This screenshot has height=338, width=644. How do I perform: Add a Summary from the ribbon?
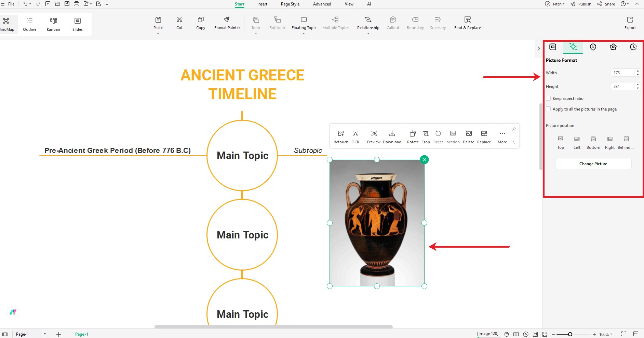tap(438, 23)
